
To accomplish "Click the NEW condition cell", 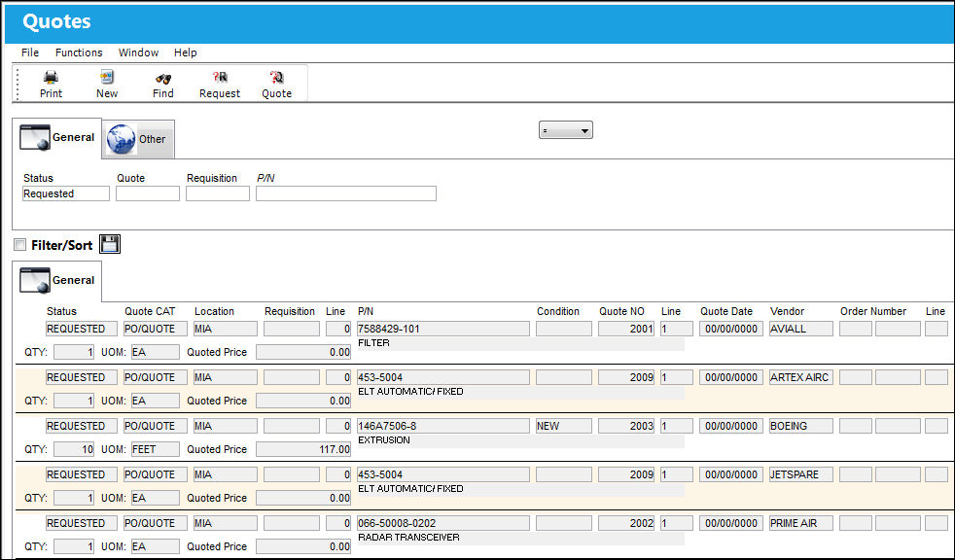I will [563, 426].
